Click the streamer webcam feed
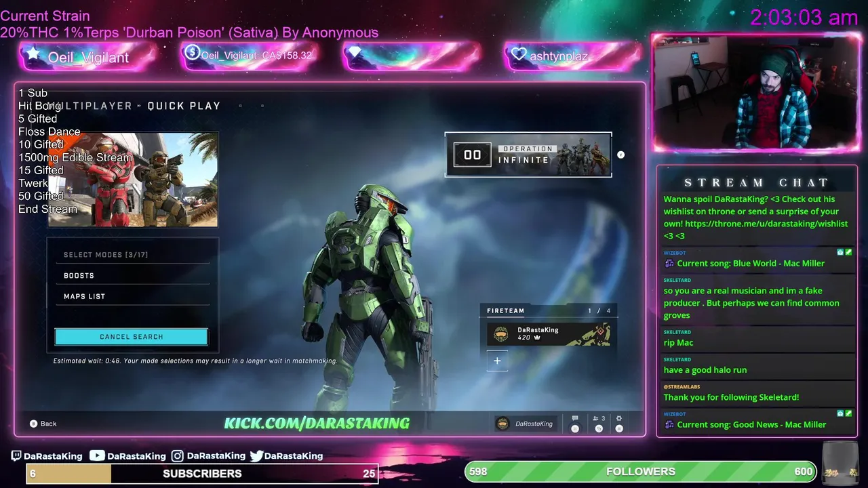This screenshot has width=868, height=488. coord(755,91)
